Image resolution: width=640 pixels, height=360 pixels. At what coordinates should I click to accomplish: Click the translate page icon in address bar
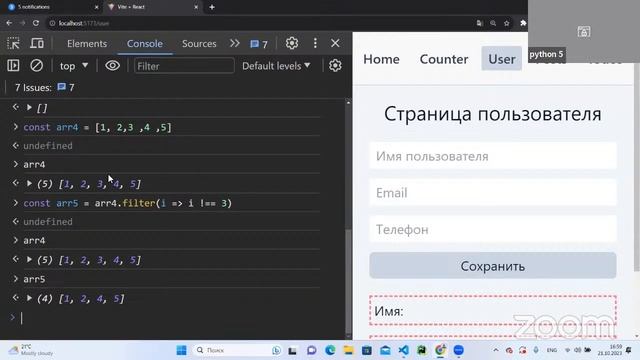coord(480,23)
